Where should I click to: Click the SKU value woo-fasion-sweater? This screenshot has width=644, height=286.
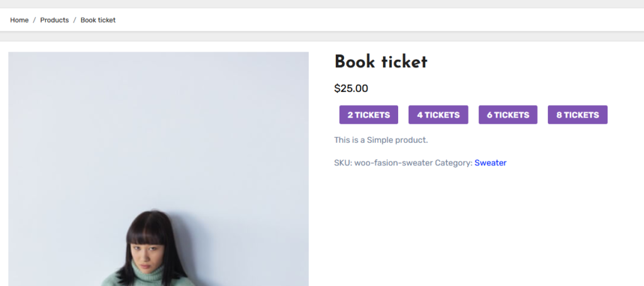click(393, 163)
